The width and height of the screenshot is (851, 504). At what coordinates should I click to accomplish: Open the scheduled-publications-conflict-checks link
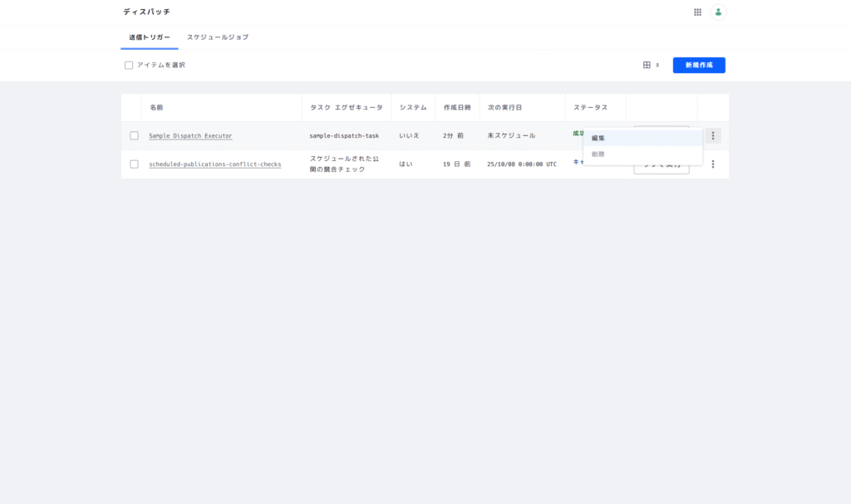click(214, 164)
